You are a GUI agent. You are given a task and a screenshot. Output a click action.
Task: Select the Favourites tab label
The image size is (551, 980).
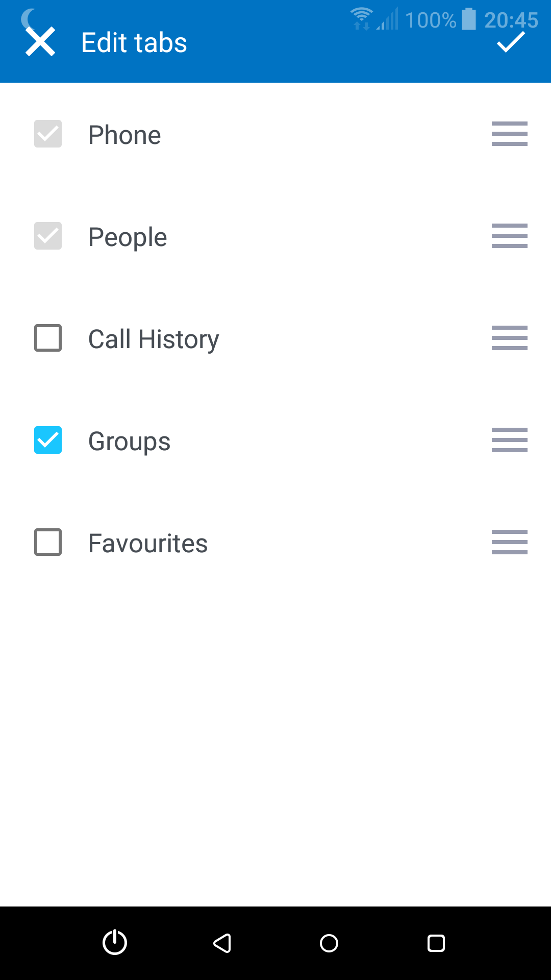pos(148,544)
